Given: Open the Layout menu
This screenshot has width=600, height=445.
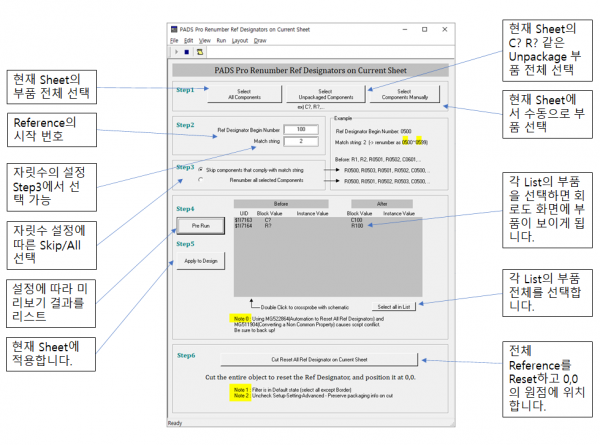Looking at the screenshot, I should 240,40.
